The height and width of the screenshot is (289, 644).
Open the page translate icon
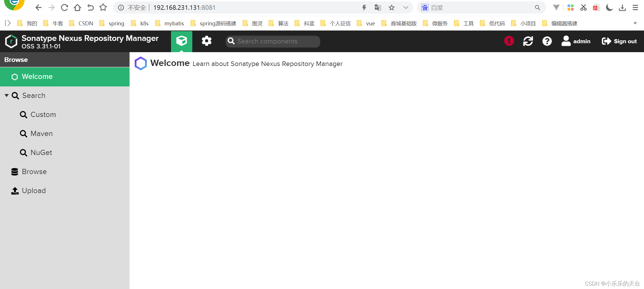click(x=378, y=8)
